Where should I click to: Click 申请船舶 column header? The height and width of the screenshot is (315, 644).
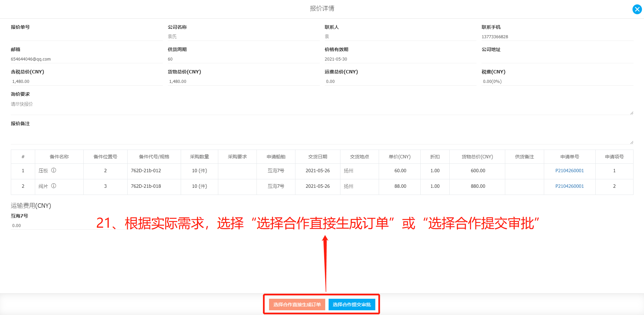(276, 157)
